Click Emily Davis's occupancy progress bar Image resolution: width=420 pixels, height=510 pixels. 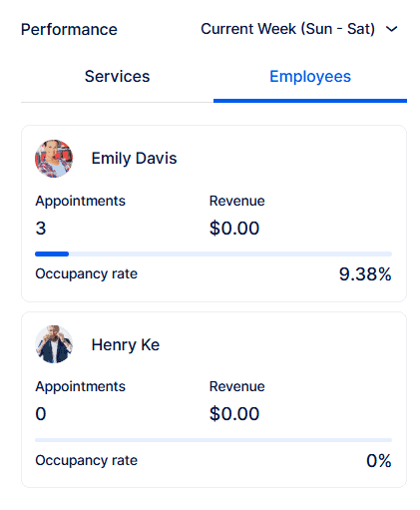(x=213, y=255)
